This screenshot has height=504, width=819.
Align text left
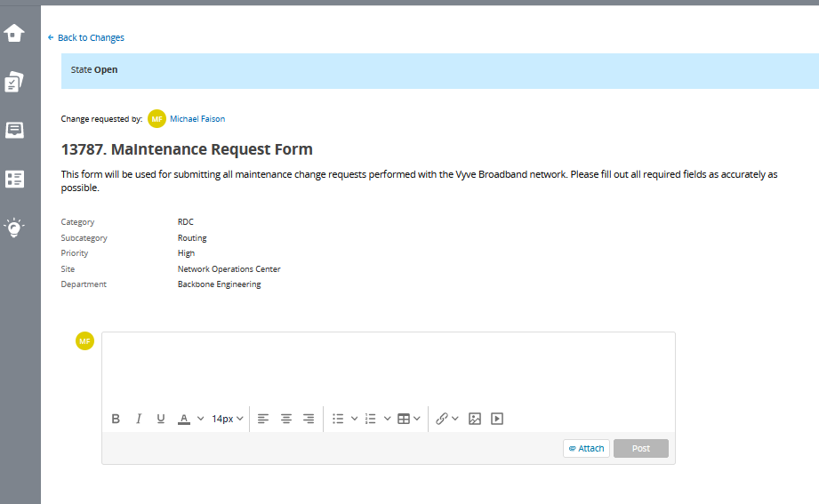(263, 419)
